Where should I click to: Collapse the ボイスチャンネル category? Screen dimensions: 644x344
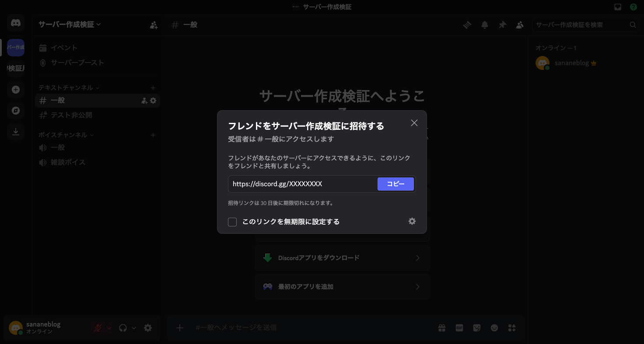point(66,135)
